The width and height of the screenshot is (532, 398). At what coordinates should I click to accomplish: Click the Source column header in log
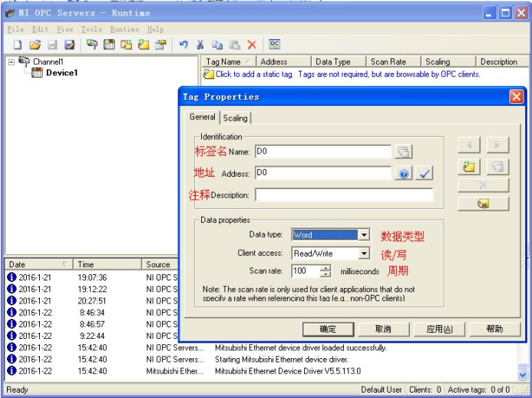pos(160,264)
